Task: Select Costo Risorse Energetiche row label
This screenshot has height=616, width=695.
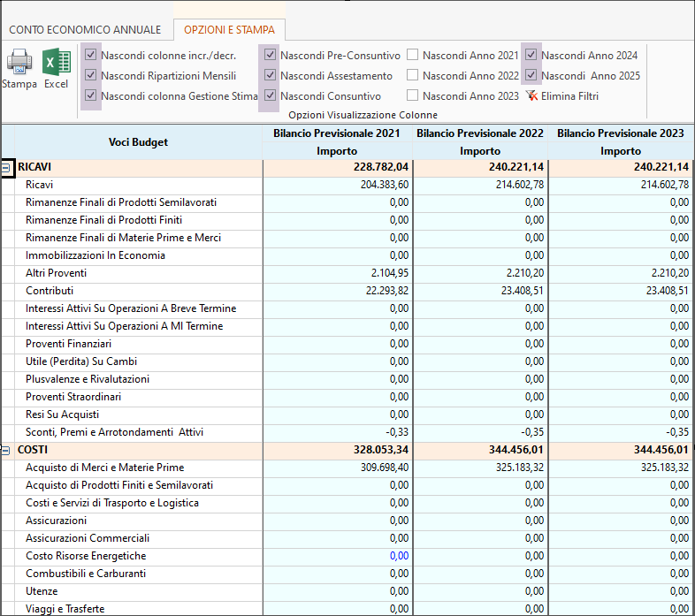Action: 86,556
